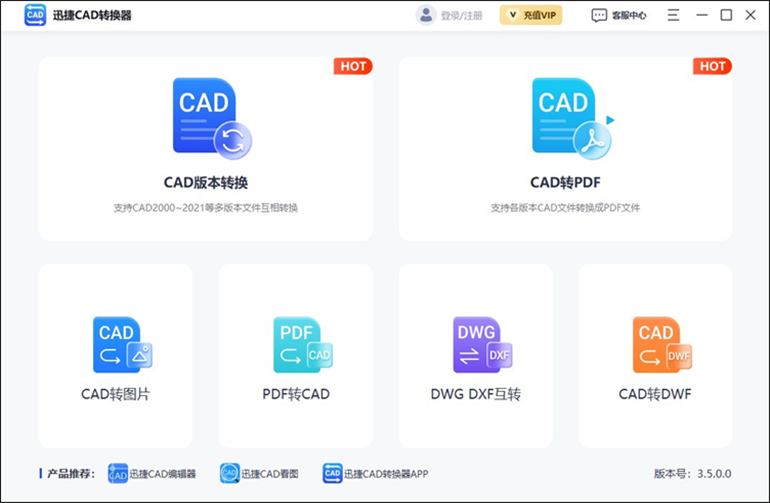Close the converter window
770x503 pixels.
point(750,15)
